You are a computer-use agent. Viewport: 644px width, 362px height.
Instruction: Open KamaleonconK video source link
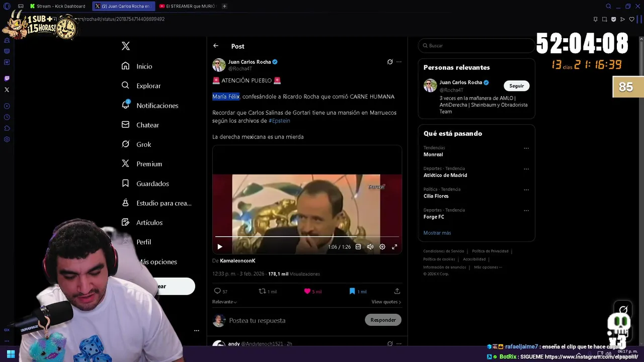pos(237,260)
